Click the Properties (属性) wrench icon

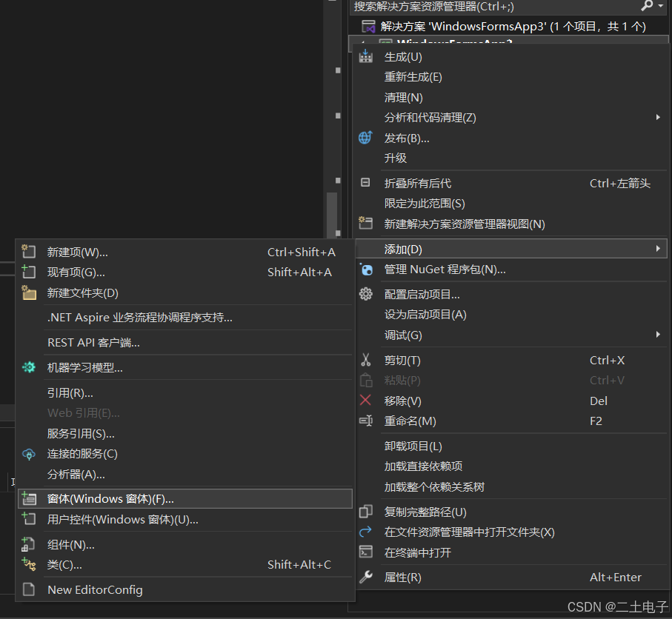(x=365, y=577)
